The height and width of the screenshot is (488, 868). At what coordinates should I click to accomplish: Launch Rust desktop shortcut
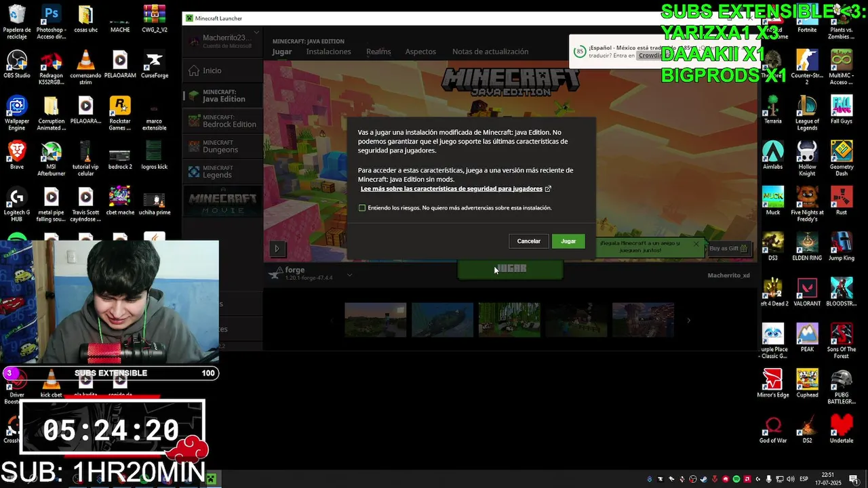coord(842,201)
